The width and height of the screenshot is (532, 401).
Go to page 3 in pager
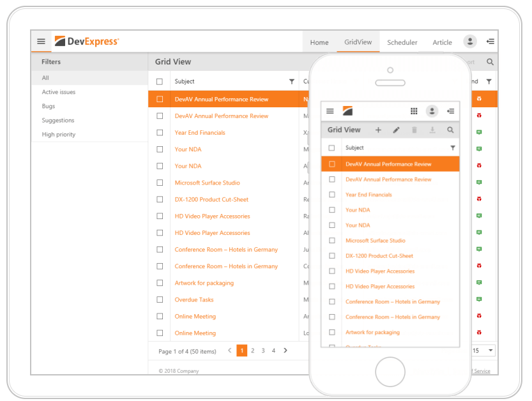click(263, 351)
